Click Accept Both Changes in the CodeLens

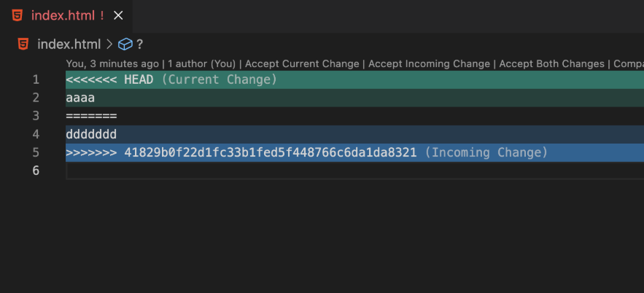pyautogui.click(x=551, y=64)
